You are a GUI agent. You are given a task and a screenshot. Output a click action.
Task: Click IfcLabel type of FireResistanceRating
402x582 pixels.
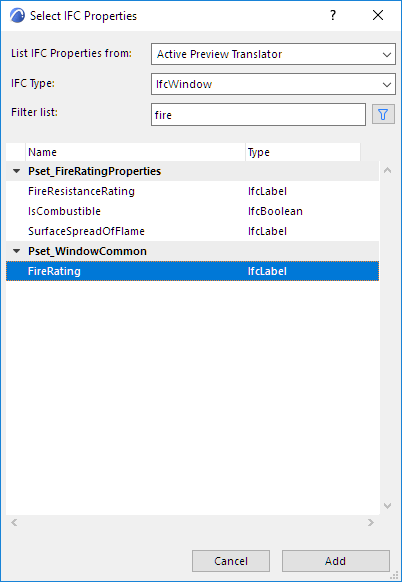[267, 191]
